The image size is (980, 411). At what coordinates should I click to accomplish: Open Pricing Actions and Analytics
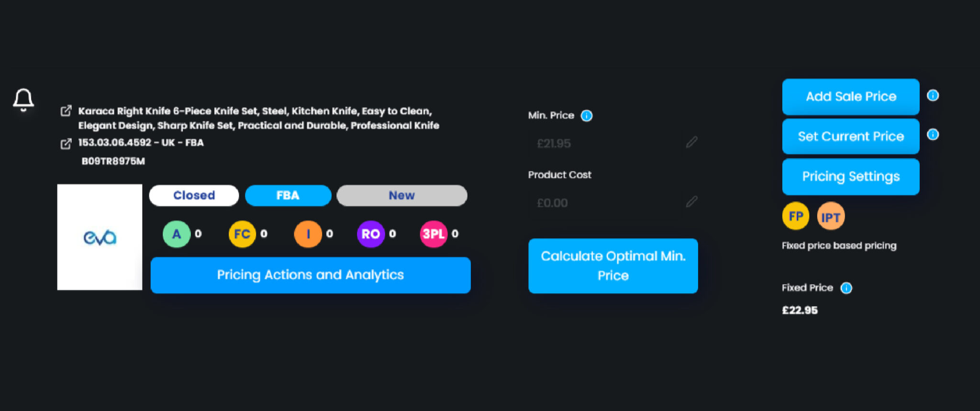(311, 275)
